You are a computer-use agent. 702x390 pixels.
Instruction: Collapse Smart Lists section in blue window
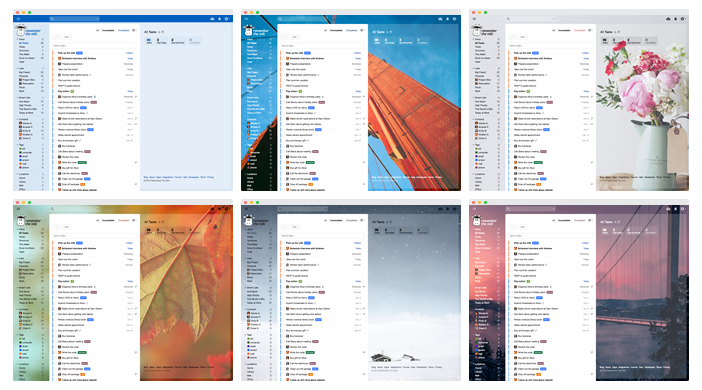pyautogui.click(x=17, y=98)
